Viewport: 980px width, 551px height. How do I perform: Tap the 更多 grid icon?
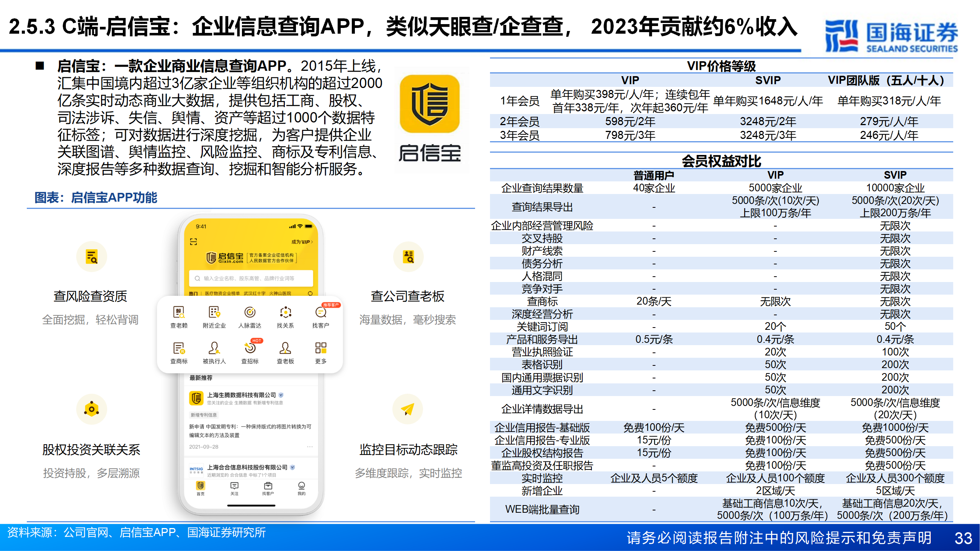pyautogui.click(x=321, y=348)
